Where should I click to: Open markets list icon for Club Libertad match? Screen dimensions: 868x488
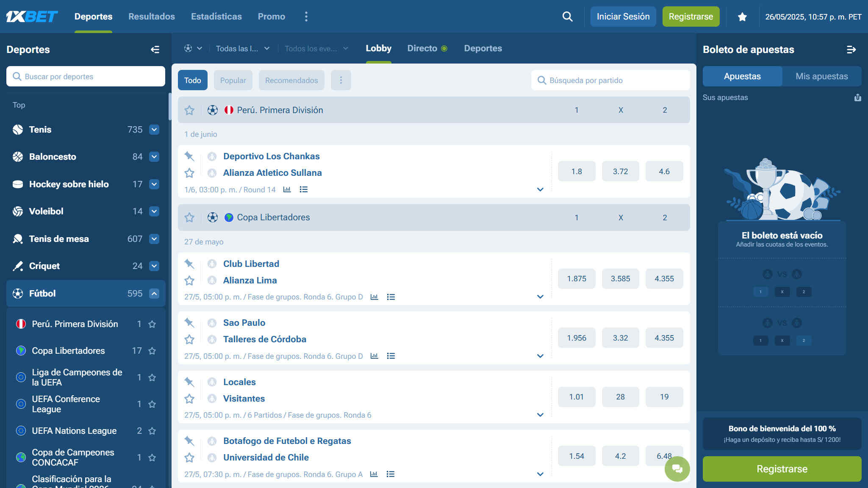tap(391, 297)
